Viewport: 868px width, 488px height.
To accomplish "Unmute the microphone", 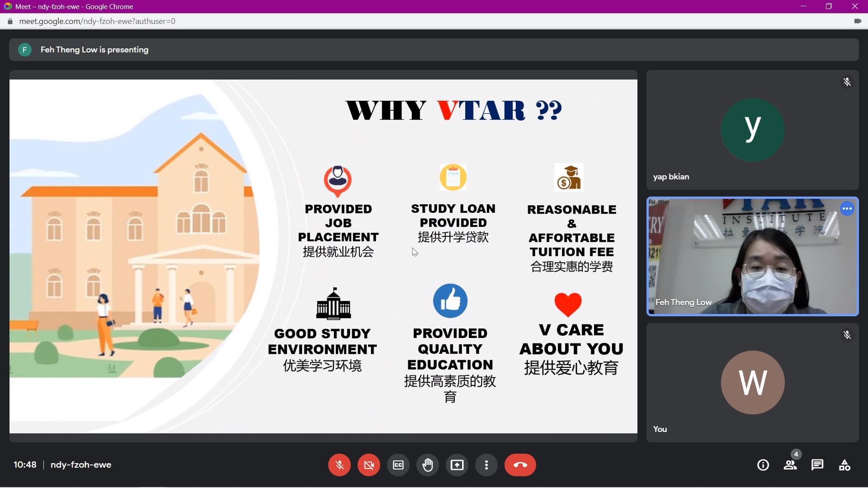I will (x=340, y=465).
